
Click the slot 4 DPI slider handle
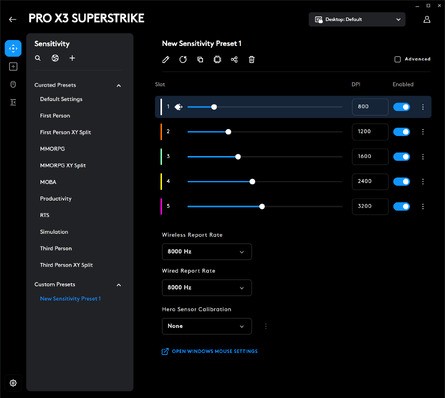click(x=252, y=182)
